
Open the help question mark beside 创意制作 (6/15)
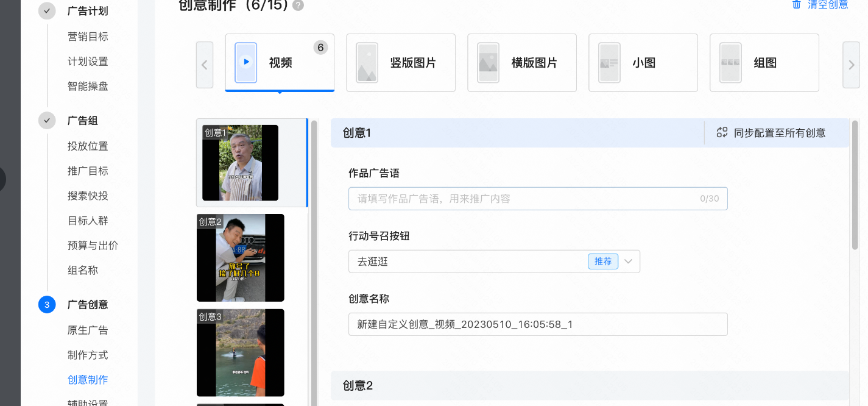[298, 5]
